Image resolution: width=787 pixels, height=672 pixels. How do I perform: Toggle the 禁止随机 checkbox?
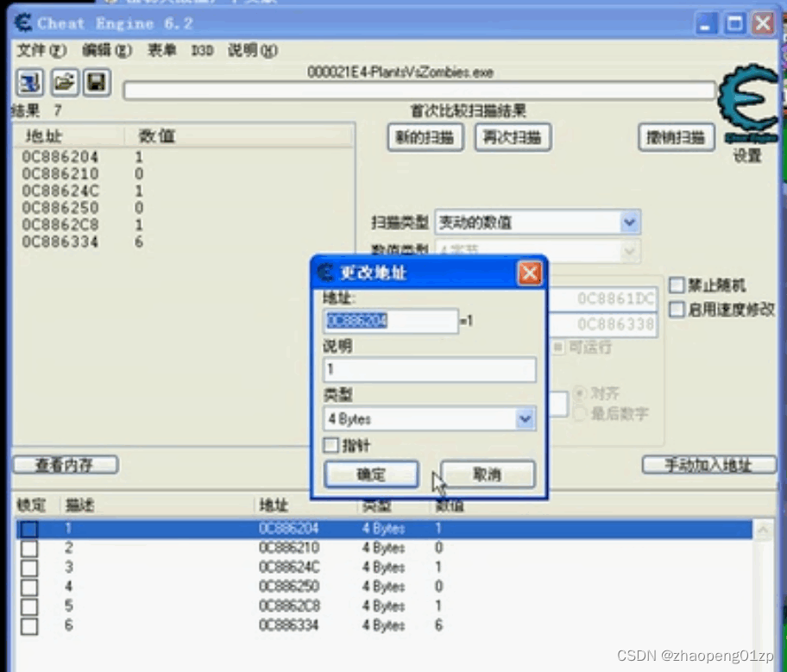[x=677, y=285]
